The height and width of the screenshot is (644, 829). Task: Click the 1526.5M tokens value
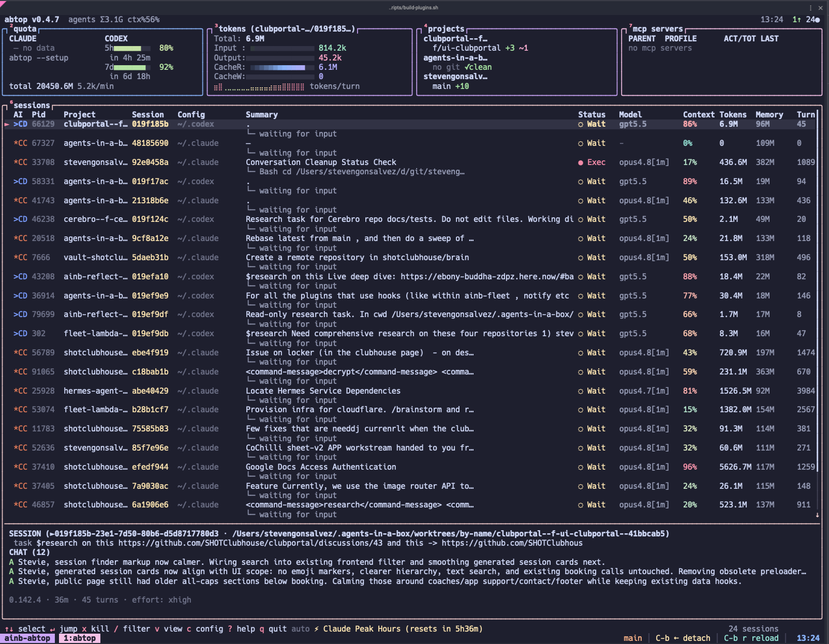(735, 391)
